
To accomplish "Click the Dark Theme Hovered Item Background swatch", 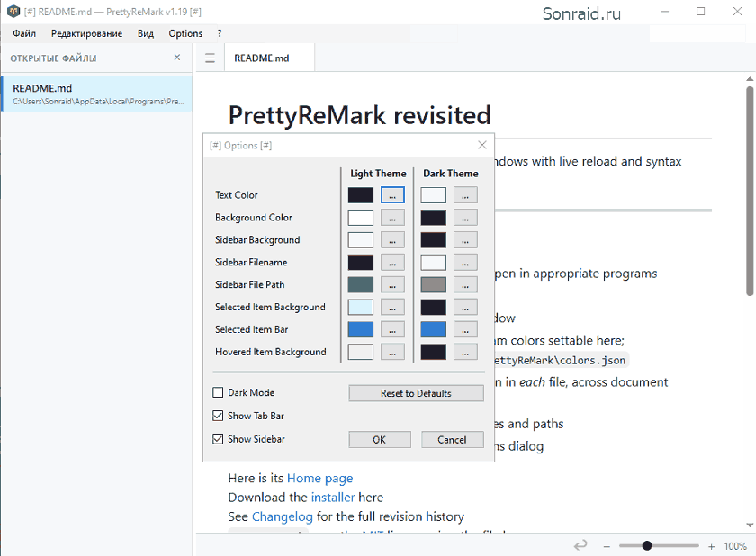I will 434,352.
